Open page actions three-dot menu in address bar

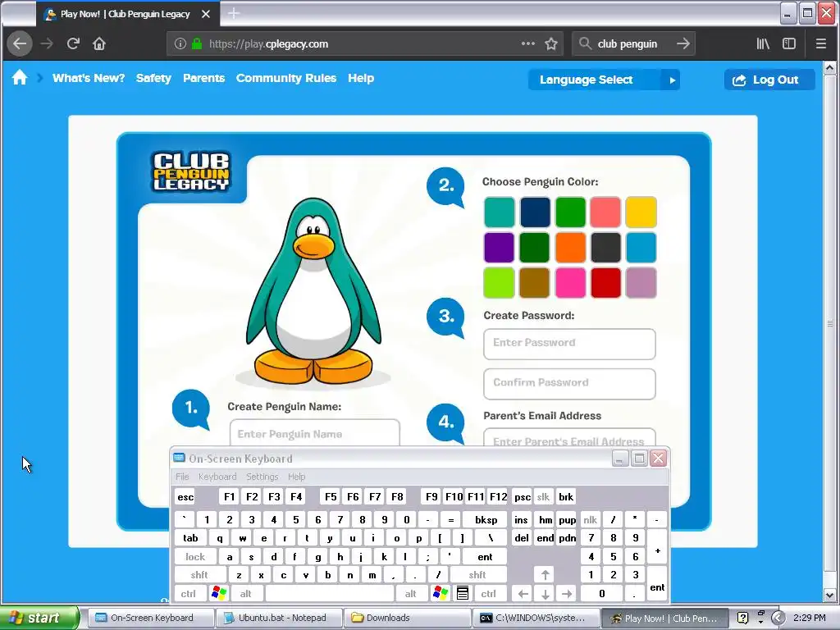pyautogui.click(x=527, y=43)
